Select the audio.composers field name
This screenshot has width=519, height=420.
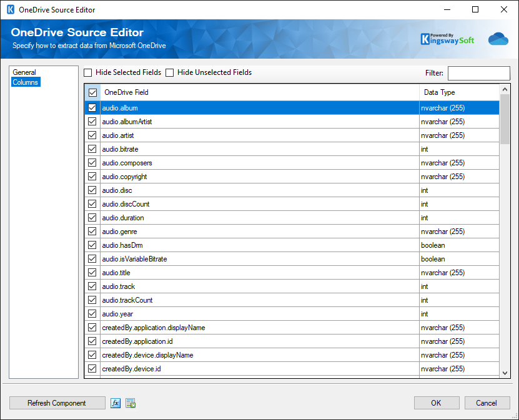click(x=127, y=163)
